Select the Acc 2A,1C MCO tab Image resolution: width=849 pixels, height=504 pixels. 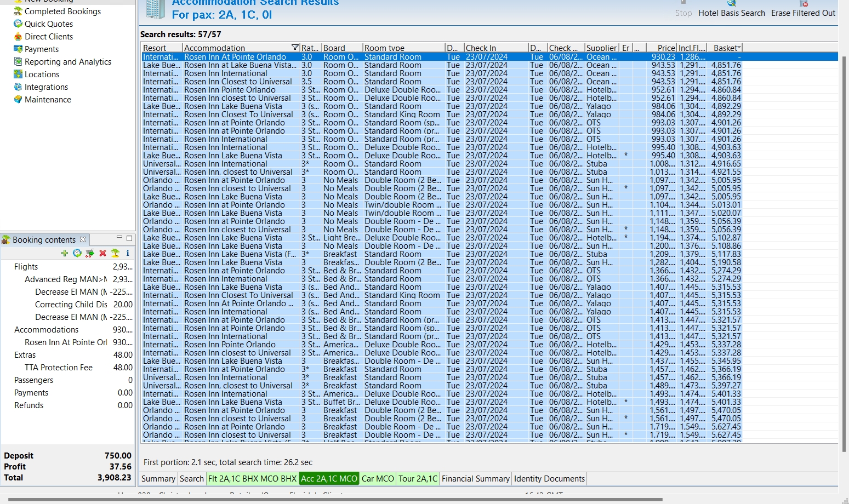pyautogui.click(x=329, y=479)
